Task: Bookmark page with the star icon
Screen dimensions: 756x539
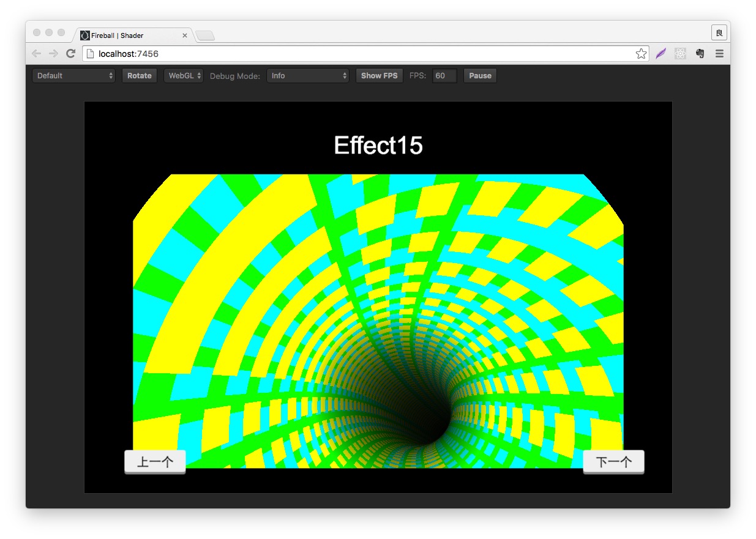Action: coord(641,54)
